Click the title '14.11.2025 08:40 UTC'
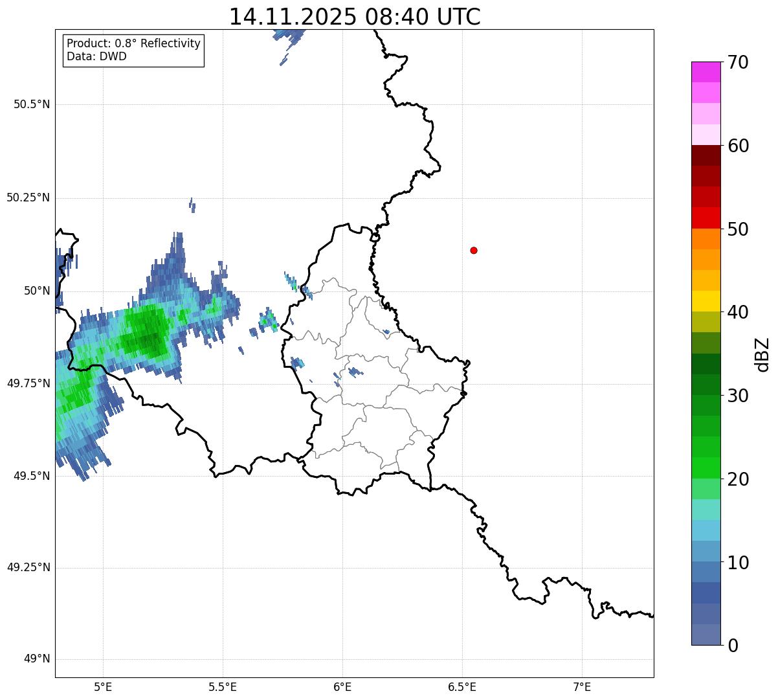This screenshot has width=778, height=700. (x=355, y=16)
